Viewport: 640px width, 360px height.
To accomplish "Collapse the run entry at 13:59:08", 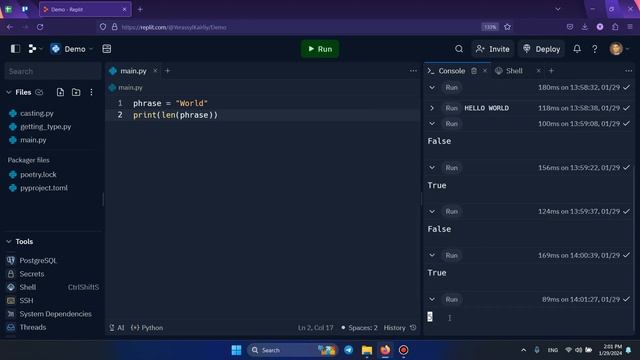I will [432, 124].
